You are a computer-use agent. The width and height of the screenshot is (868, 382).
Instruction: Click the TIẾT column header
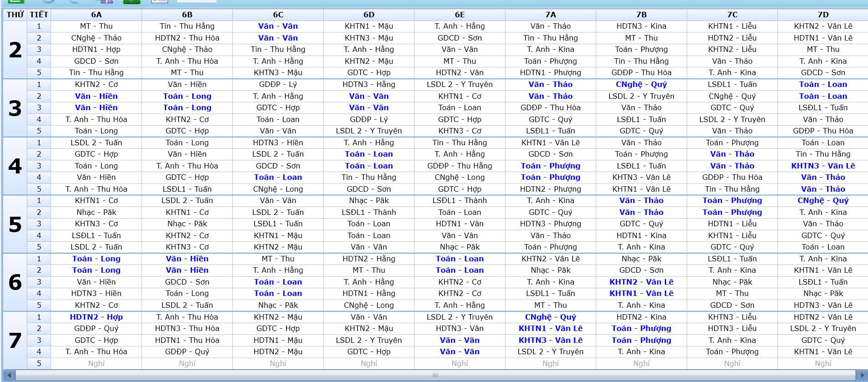pos(39,15)
